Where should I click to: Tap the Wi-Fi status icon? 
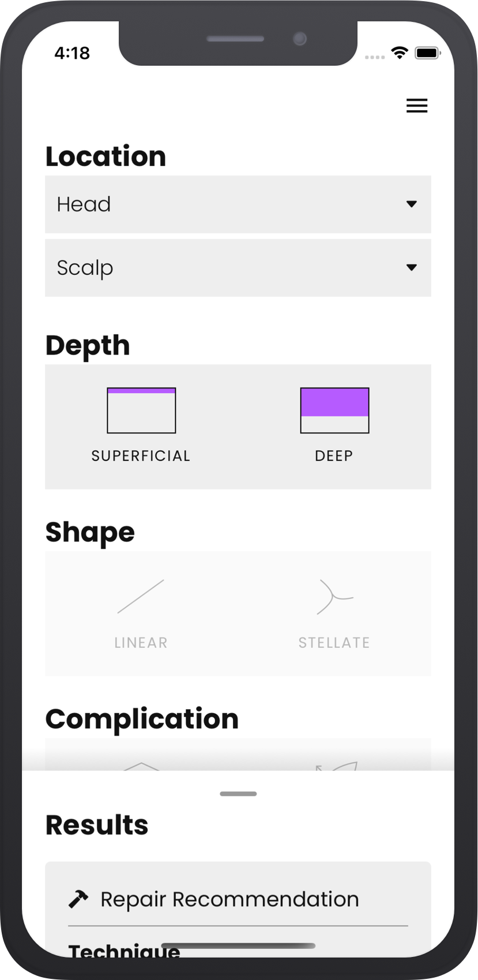(399, 53)
